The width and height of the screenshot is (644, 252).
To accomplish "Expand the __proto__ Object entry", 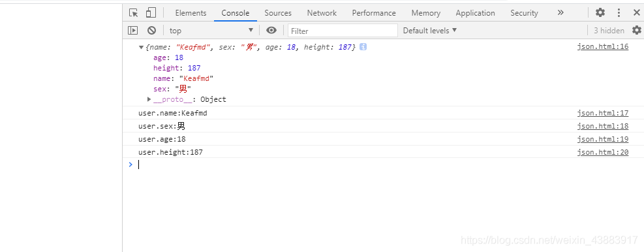I will [149, 99].
